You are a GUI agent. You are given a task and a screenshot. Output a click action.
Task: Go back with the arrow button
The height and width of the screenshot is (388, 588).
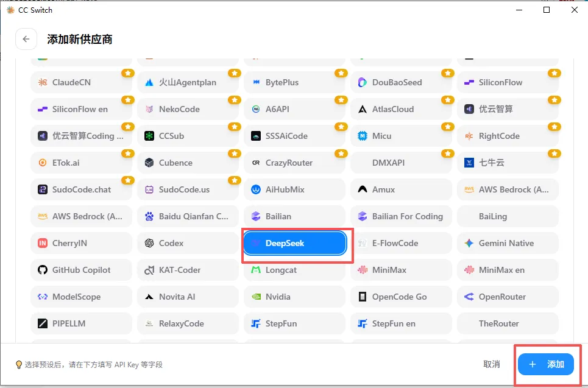coord(26,39)
